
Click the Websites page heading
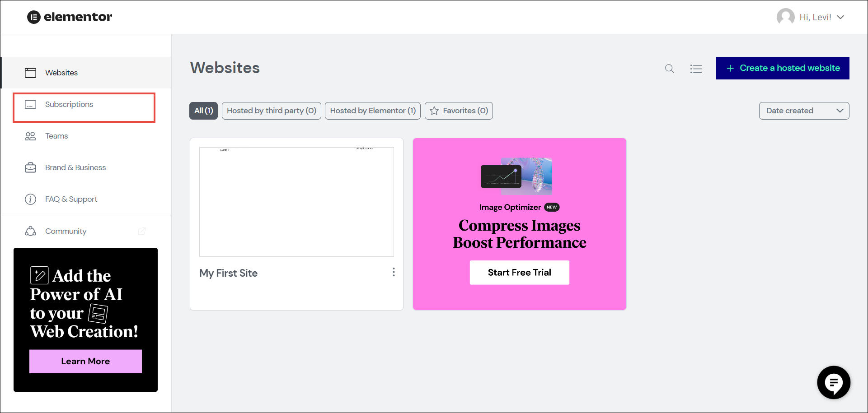click(225, 68)
